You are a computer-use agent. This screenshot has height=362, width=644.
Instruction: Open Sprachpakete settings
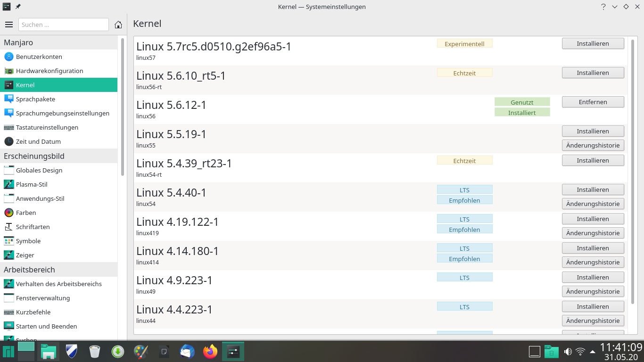coord(58,99)
